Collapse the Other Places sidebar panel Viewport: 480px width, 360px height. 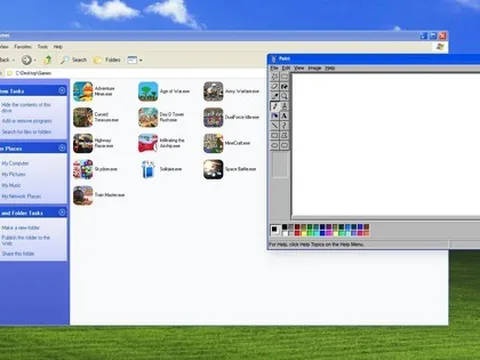coord(62,148)
